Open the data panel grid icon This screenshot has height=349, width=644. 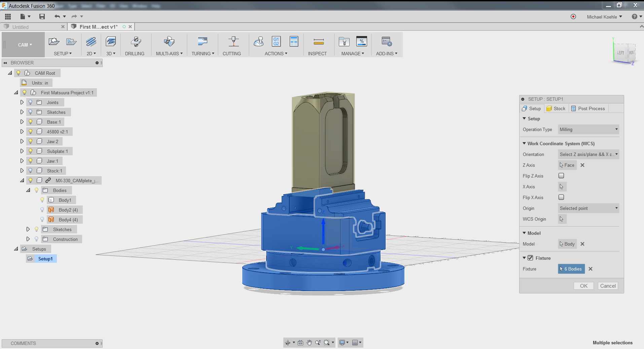pyautogui.click(x=8, y=17)
